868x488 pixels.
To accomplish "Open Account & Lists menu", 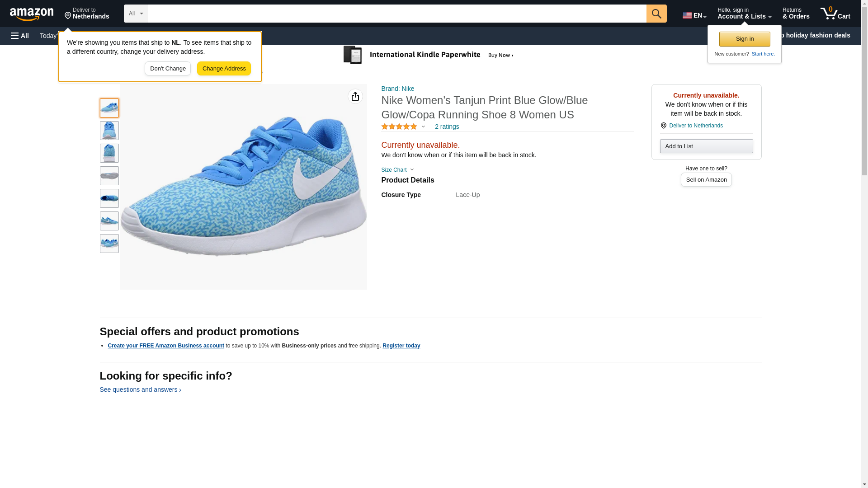I will click(x=744, y=14).
